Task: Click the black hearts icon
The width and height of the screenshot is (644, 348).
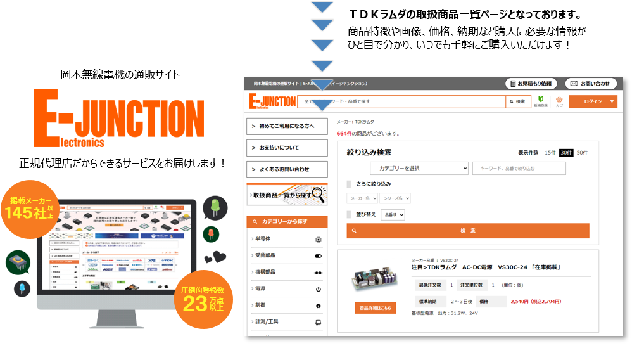Action: 215,257
